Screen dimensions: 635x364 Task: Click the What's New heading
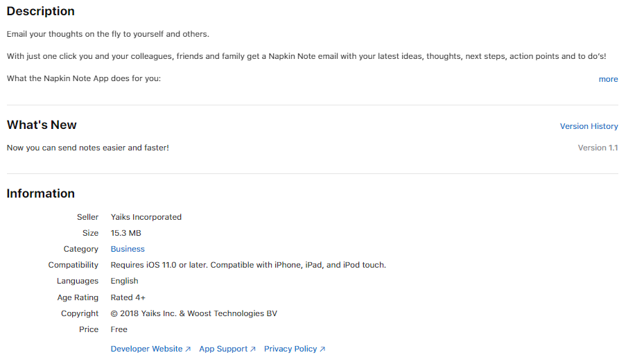[x=42, y=125]
